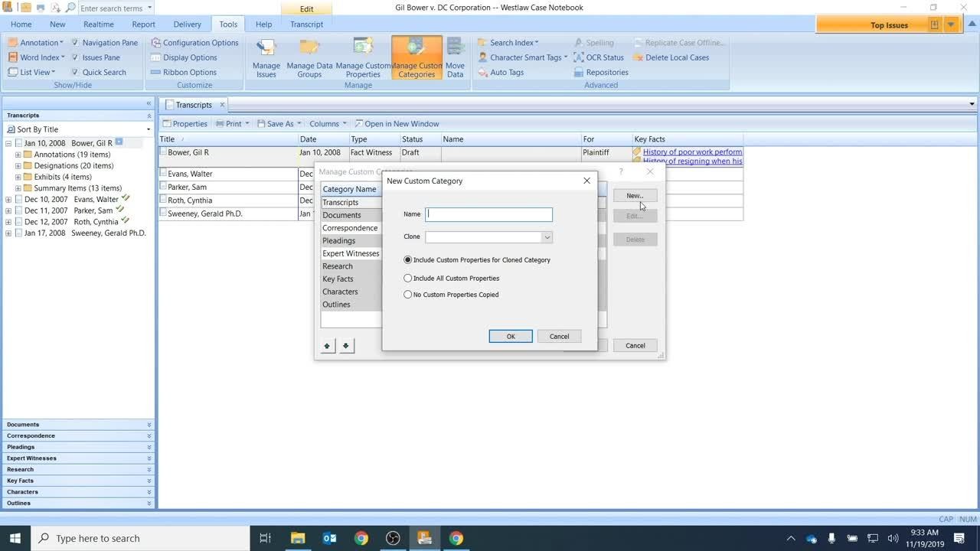
Task: Open the Clone dropdown list
Action: pos(547,237)
